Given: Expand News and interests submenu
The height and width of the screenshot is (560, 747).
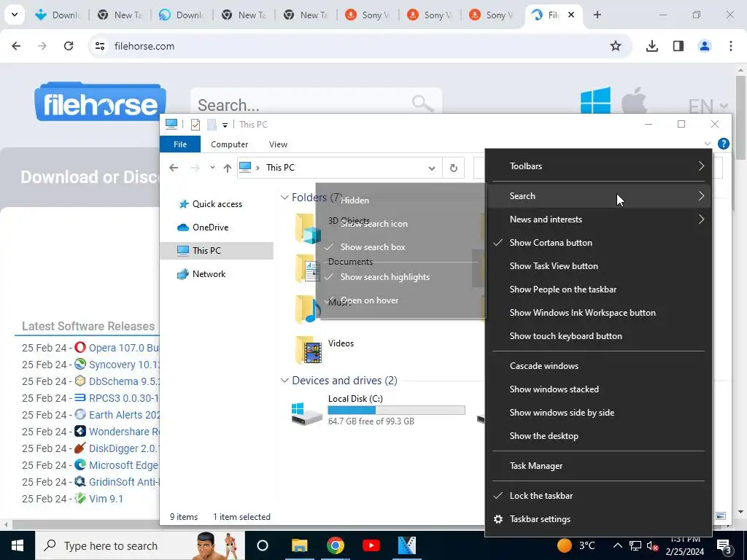Looking at the screenshot, I should pos(599,219).
